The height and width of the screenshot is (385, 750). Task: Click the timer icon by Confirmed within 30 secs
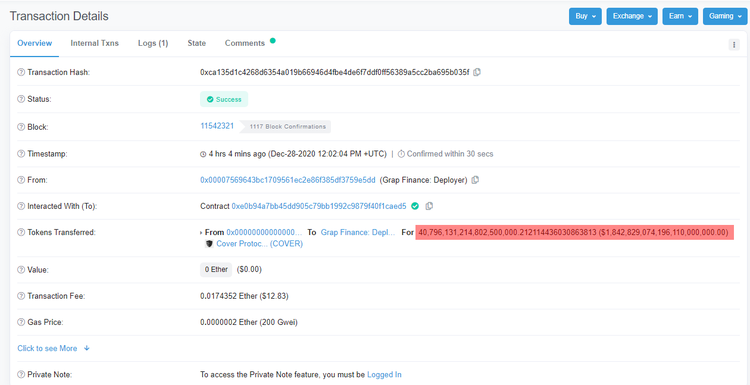tap(401, 154)
